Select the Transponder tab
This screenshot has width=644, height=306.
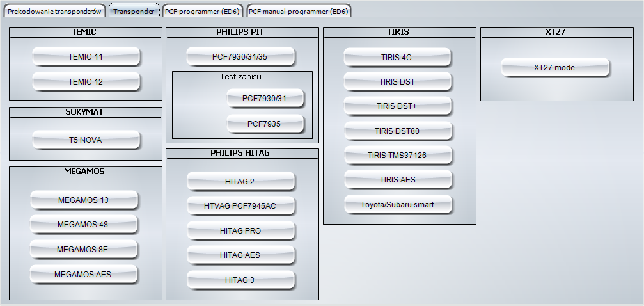tap(134, 11)
